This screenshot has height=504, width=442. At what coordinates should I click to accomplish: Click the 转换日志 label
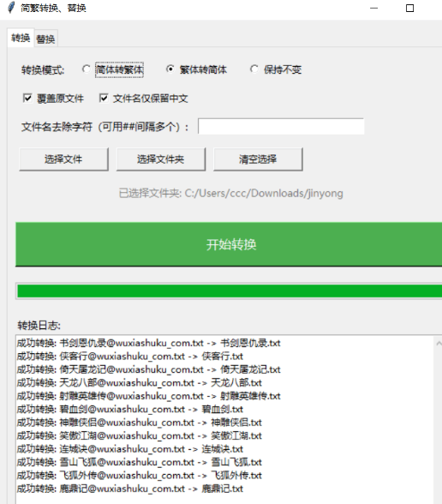coord(39,326)
